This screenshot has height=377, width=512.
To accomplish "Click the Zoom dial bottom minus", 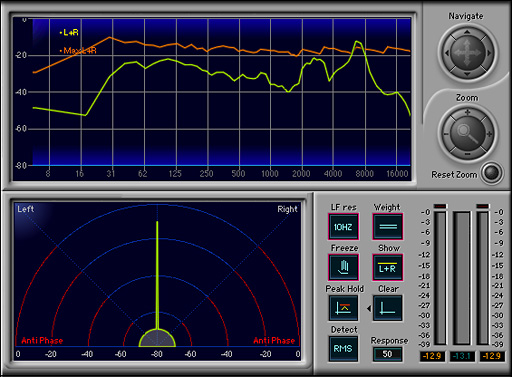I will pos(467,154).
